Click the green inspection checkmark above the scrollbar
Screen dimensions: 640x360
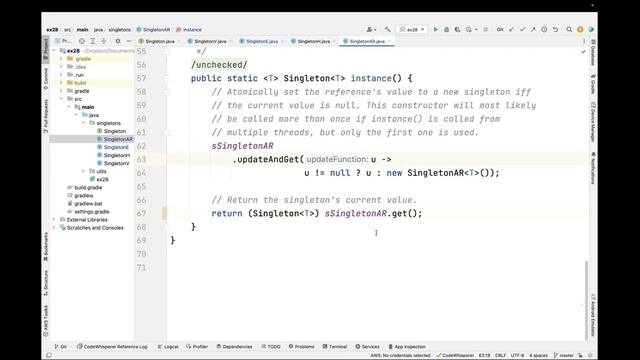(583, 52)
